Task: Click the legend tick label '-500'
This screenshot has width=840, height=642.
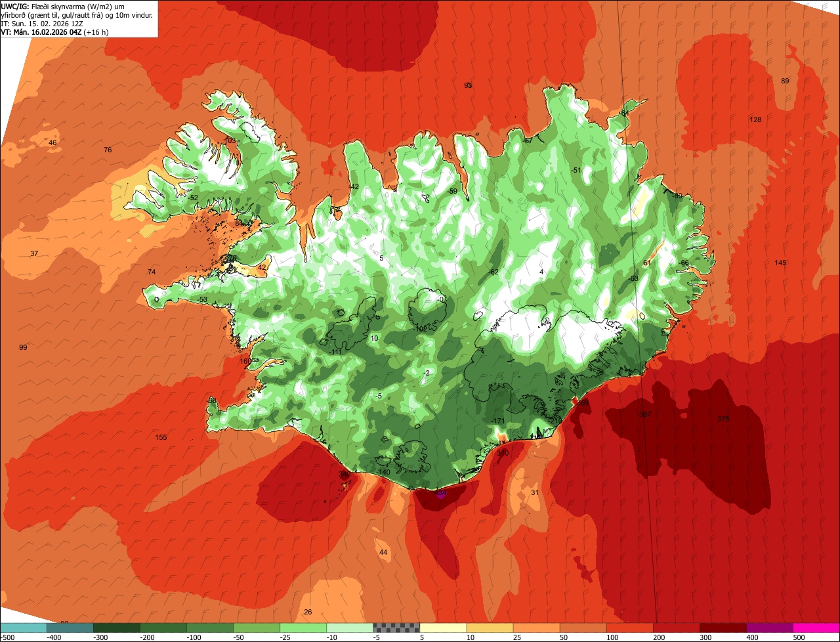Action: (8, 637)
